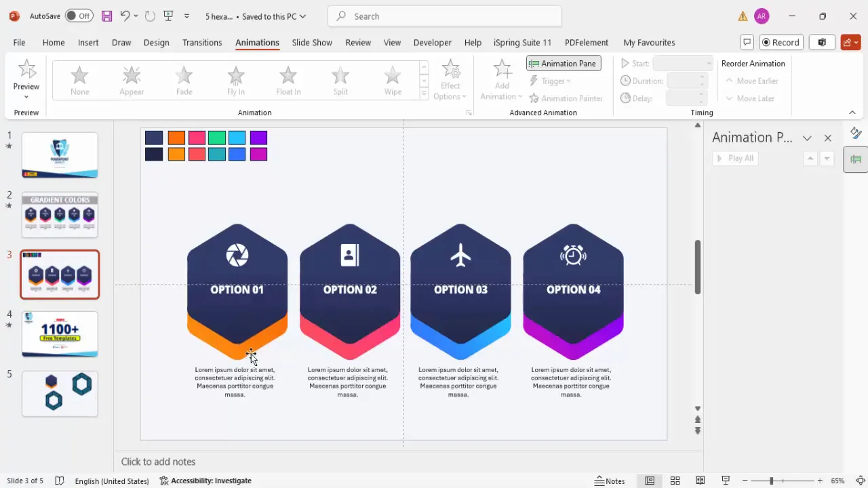This screenshot has width=868, height=488.
Task: Toggle the AutoSave switch
Action: click(79, 16)
